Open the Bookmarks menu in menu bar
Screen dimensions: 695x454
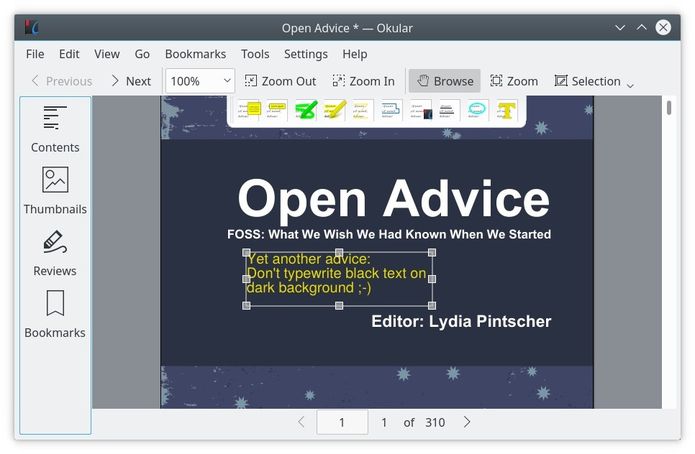195,54
